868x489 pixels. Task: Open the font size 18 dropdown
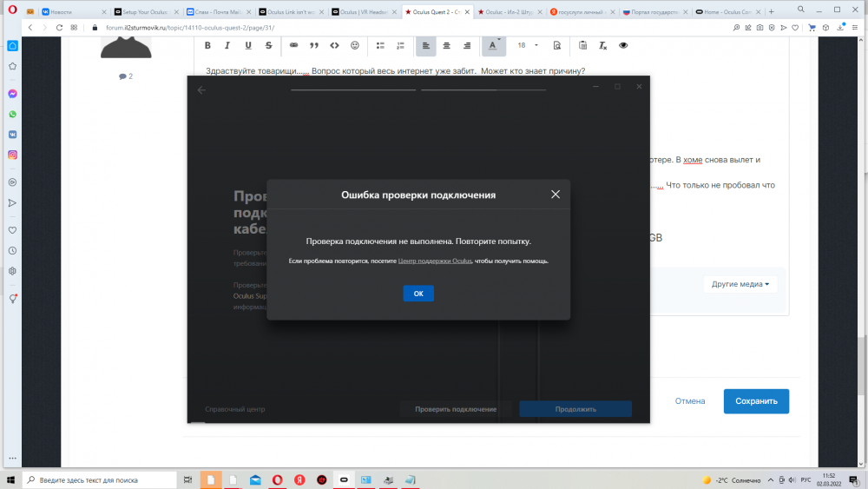point(528,45)
